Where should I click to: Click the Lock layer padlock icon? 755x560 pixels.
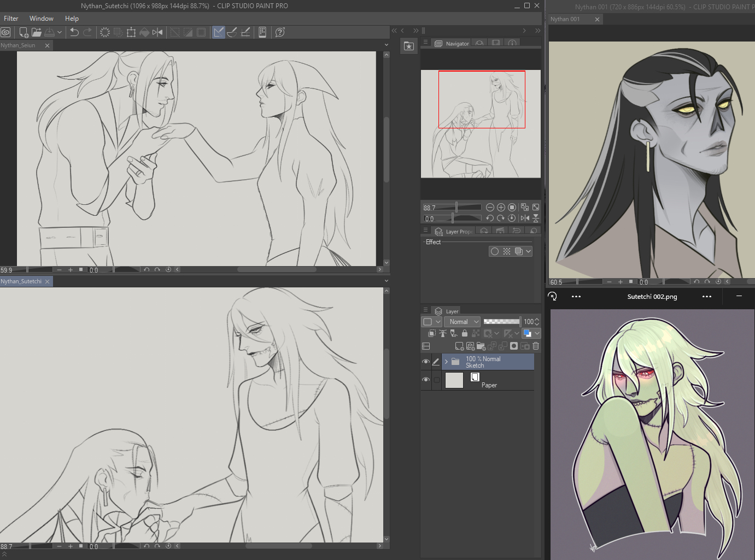(465, 333)
